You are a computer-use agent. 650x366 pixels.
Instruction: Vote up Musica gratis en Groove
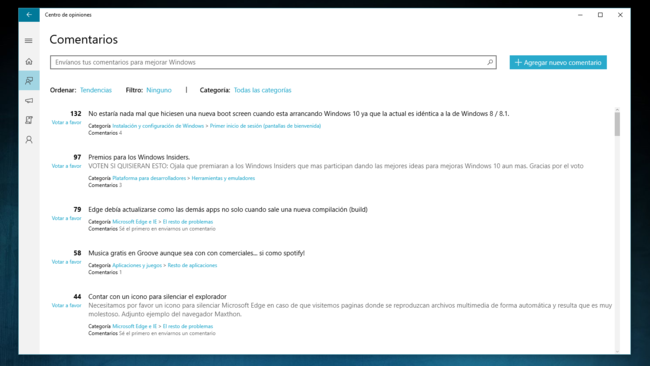coord(66,262)
